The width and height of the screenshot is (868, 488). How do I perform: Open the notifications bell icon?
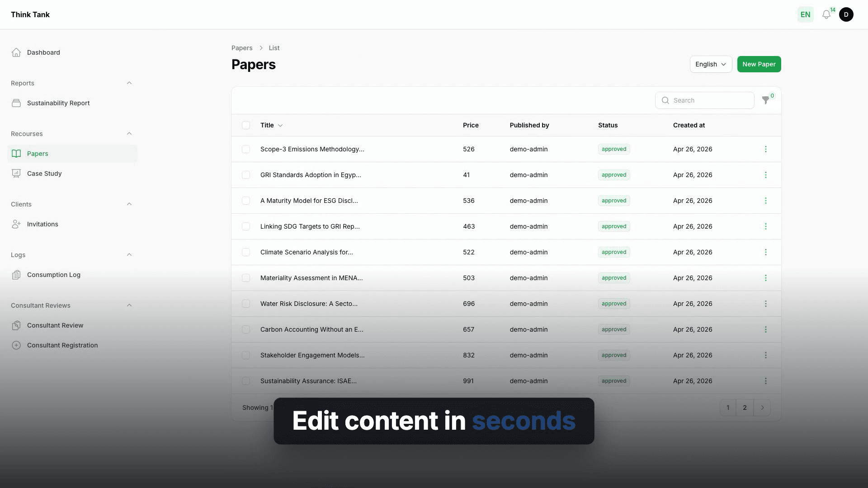(826, 14)
